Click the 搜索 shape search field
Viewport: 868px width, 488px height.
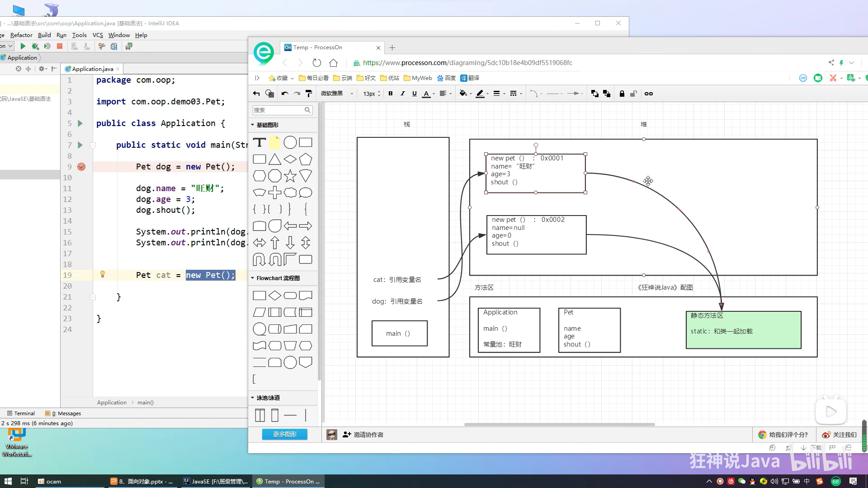278,110
